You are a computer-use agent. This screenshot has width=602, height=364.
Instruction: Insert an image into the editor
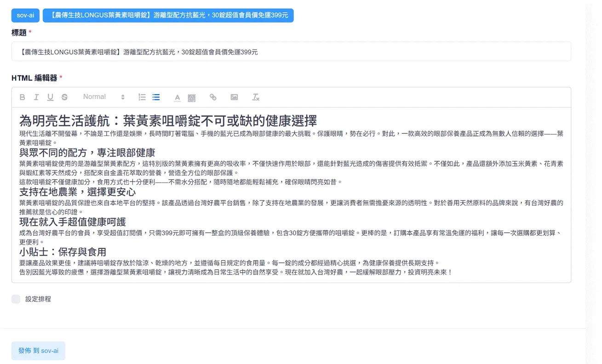click(x=234, y=97)
